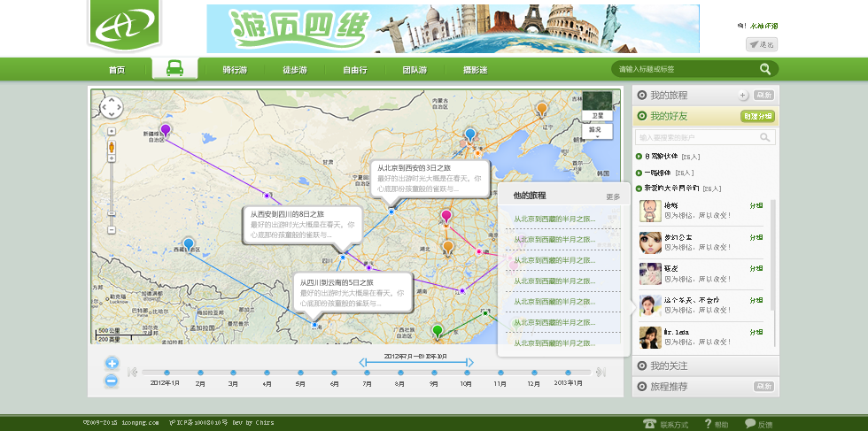The image size is (868, 431).
Task: Click the purple map pin in Xinjiang
Action: click(165, 130)
